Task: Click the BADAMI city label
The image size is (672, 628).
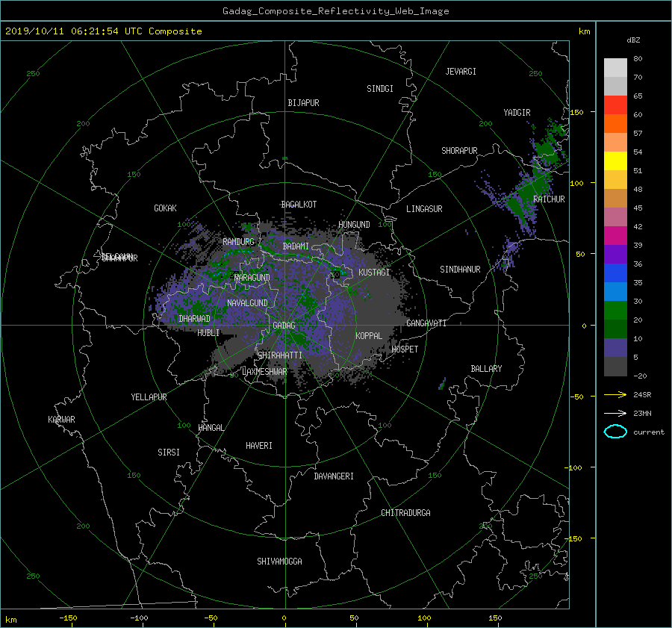Action: pyautogui.click(x=296, y=246)
